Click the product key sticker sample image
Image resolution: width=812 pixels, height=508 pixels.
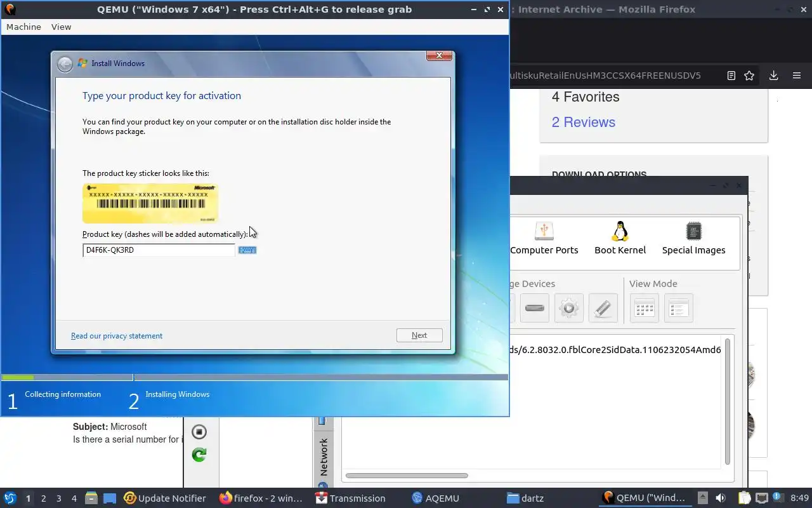point(150,203)
